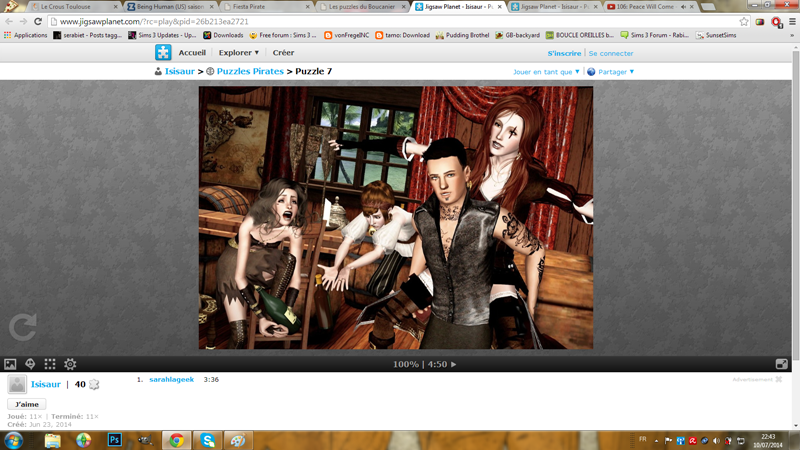800x450 pixels.
Task: Click the FR language indicator in taskbar
Action: tap(643, 439)
